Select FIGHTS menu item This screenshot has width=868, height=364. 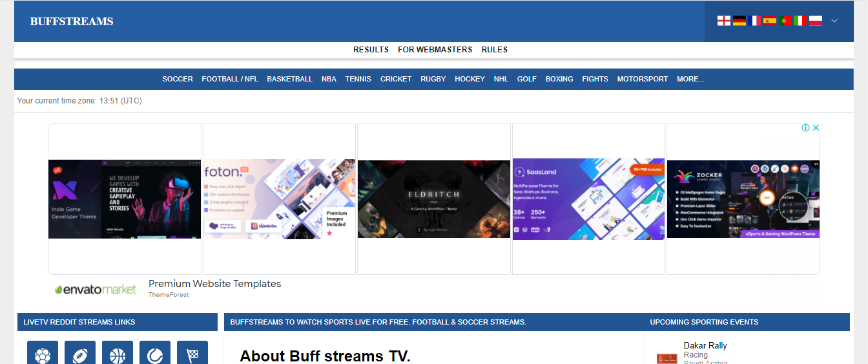(x=595, y=79)
